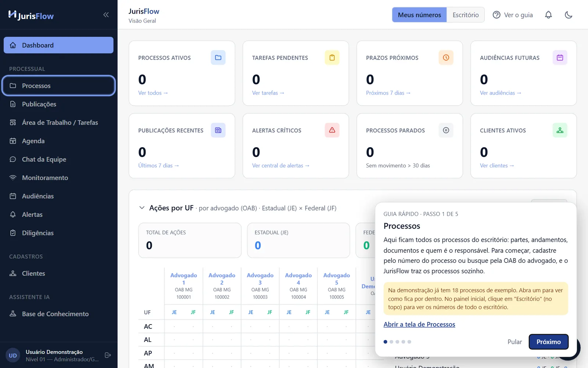Viewport: 588px width, 368px height.
Task: Open Dashboard in the sidebar
Action: 58,45
